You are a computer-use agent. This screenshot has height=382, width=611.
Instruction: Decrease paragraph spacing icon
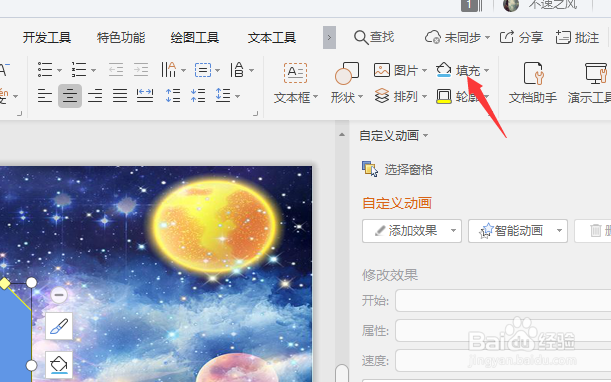(x=198, y=96)
